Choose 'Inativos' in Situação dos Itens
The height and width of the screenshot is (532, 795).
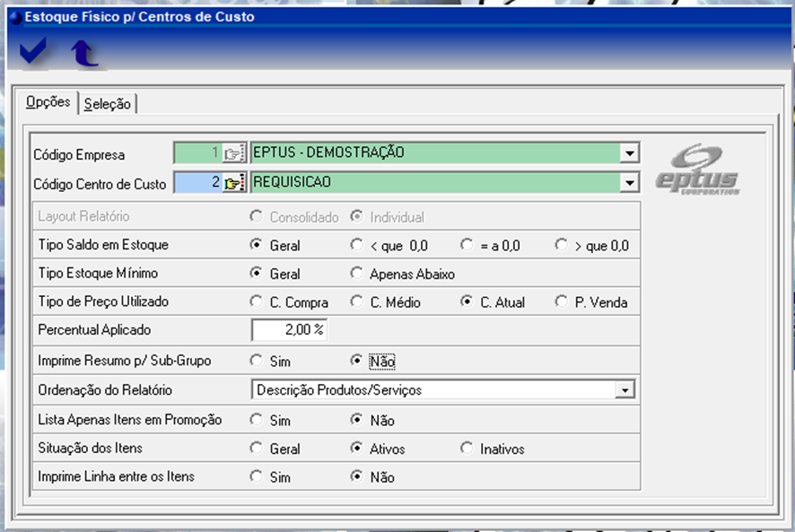pyautogui.click(x=466, y=449)
